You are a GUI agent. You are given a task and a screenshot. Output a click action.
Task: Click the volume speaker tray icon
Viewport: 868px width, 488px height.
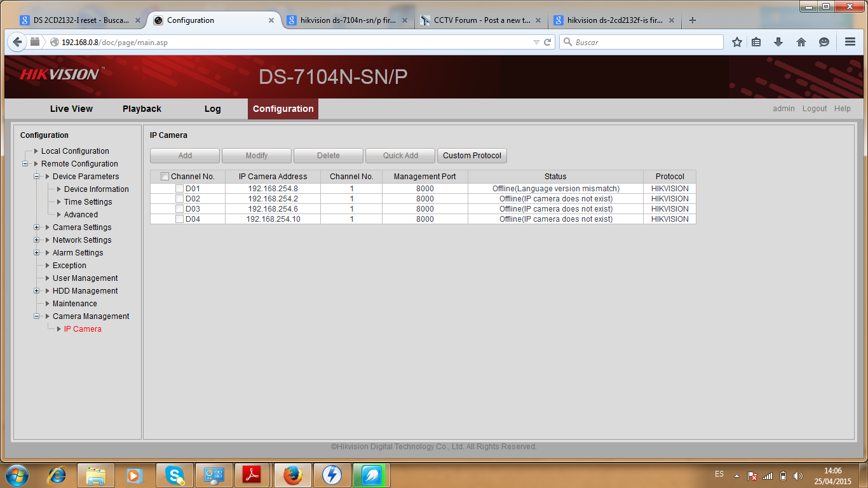[x=798, y=475]
